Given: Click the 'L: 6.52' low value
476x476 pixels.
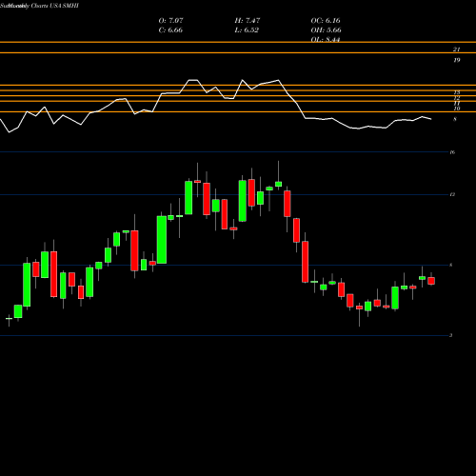Looking at the screenshot, I should tap(247, 30).
